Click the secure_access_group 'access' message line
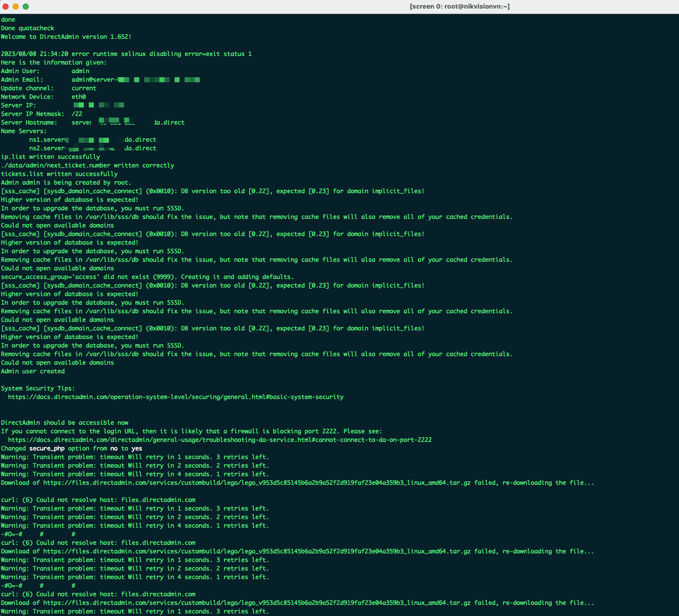 click(147, 277)
